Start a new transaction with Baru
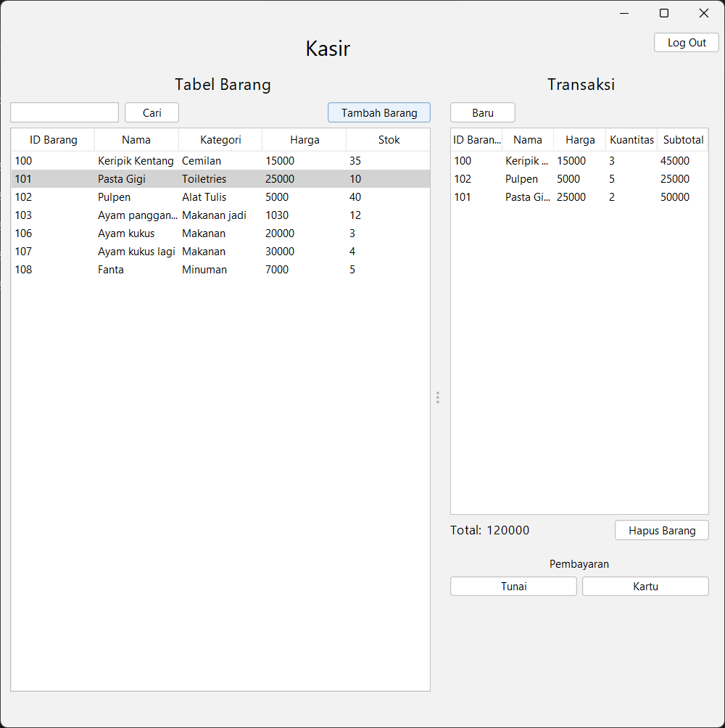 482,112
